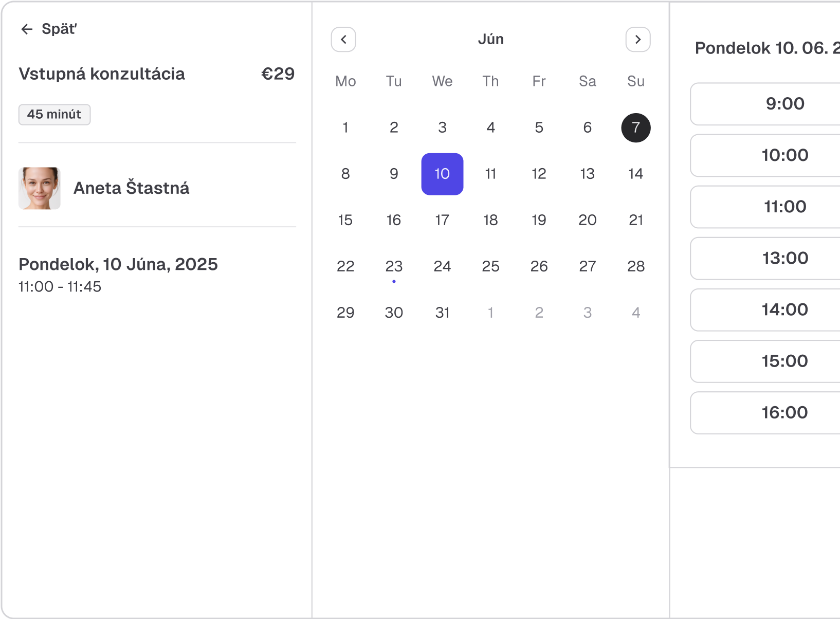Go to the next month
840x619 pixels.
tap(637, 40)
